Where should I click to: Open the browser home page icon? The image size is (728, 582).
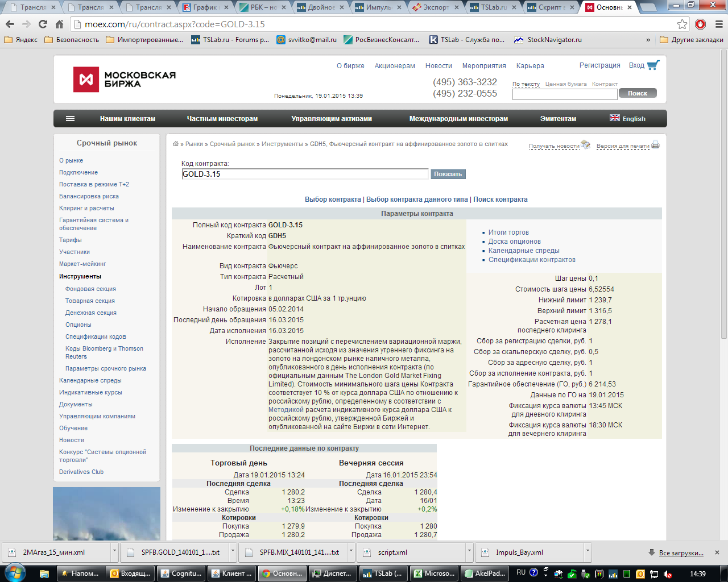[x=59, y=24]
